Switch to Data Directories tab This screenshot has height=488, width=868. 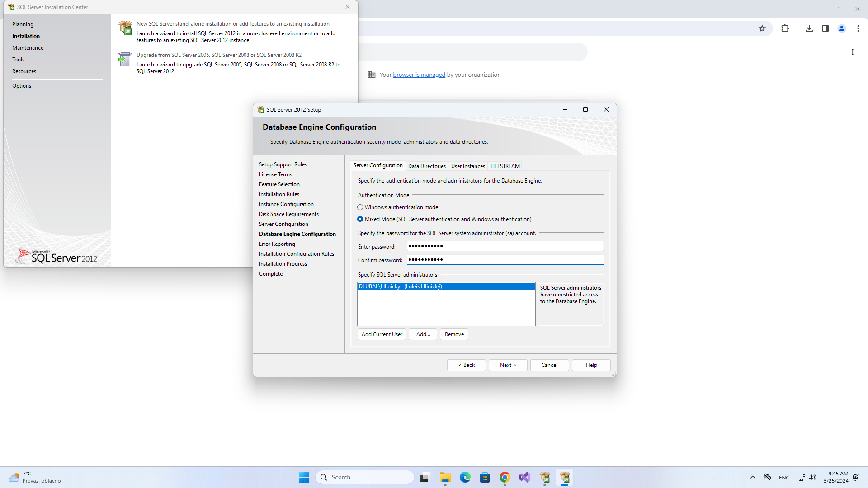pyautogui.click(x=426, y=166)
